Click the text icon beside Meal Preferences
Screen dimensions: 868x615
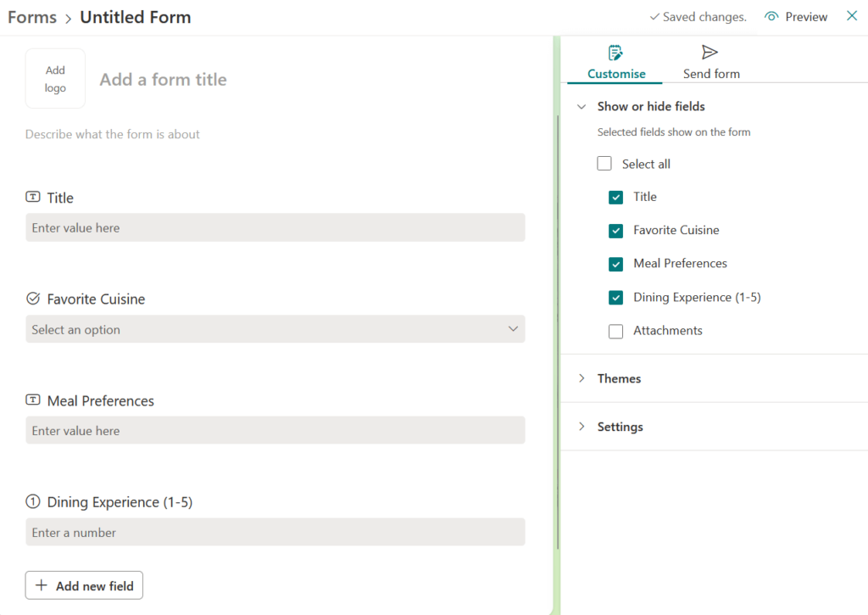tap(33, 400)
